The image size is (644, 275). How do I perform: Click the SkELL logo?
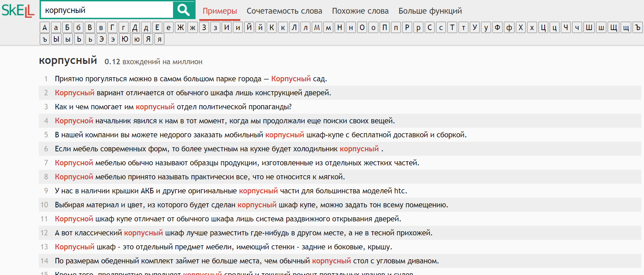(x=18, y=11)
